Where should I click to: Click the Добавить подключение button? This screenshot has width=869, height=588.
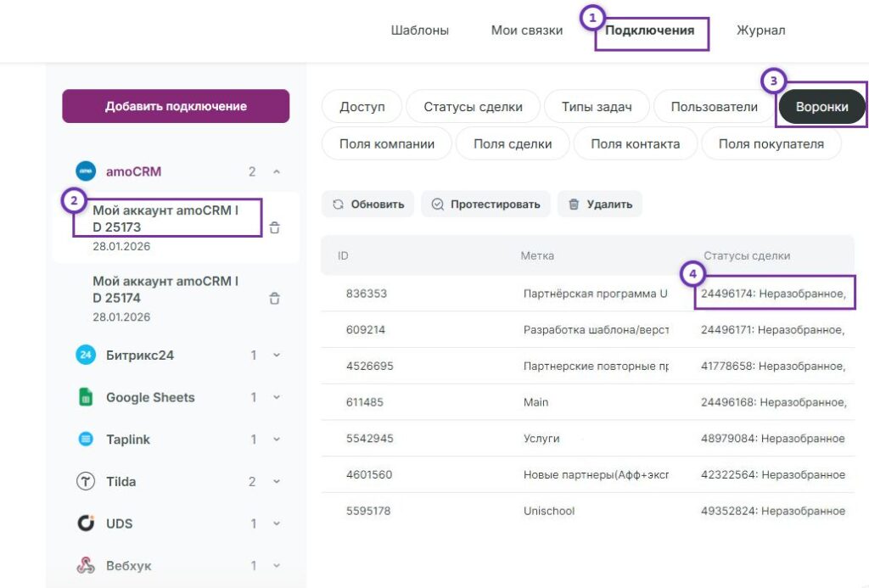coord(176,106)
